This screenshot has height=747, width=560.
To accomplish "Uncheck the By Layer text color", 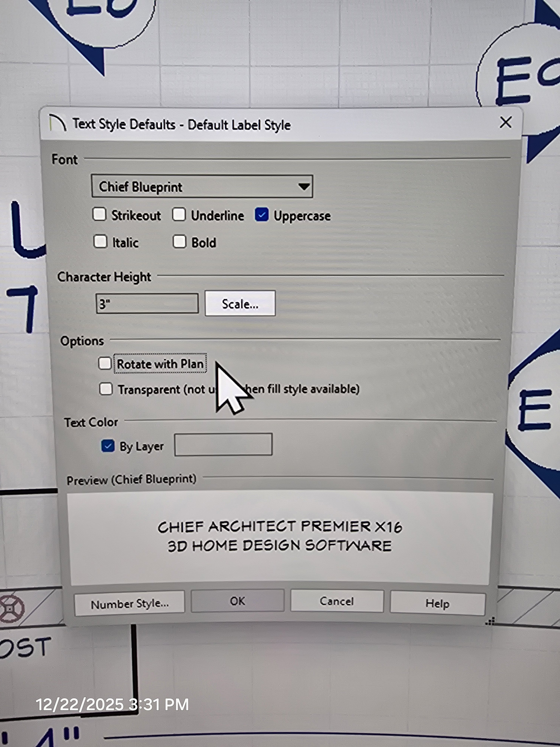I will (108, 446).
